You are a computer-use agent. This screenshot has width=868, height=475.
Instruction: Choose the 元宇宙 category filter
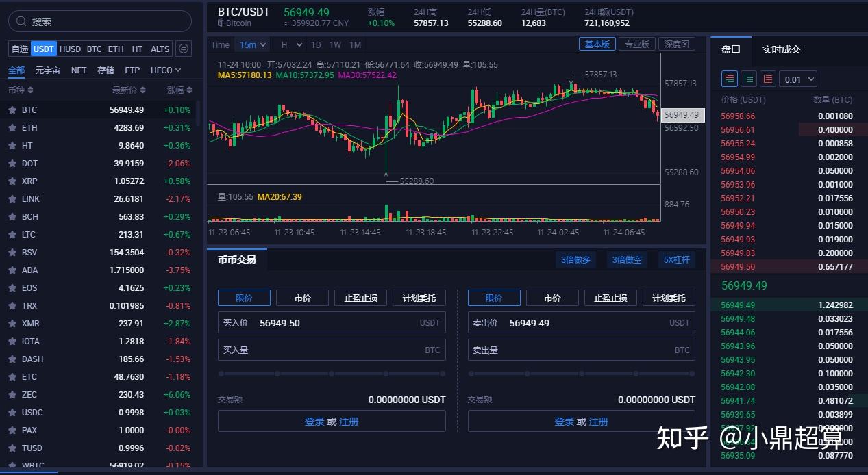pyautogui.click(x=48, y=70)
